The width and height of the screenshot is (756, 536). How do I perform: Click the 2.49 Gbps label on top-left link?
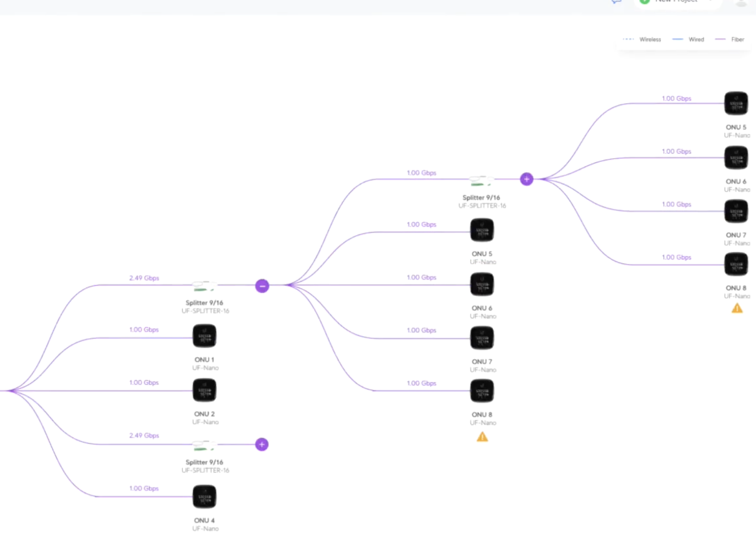[x=144, y=278]
